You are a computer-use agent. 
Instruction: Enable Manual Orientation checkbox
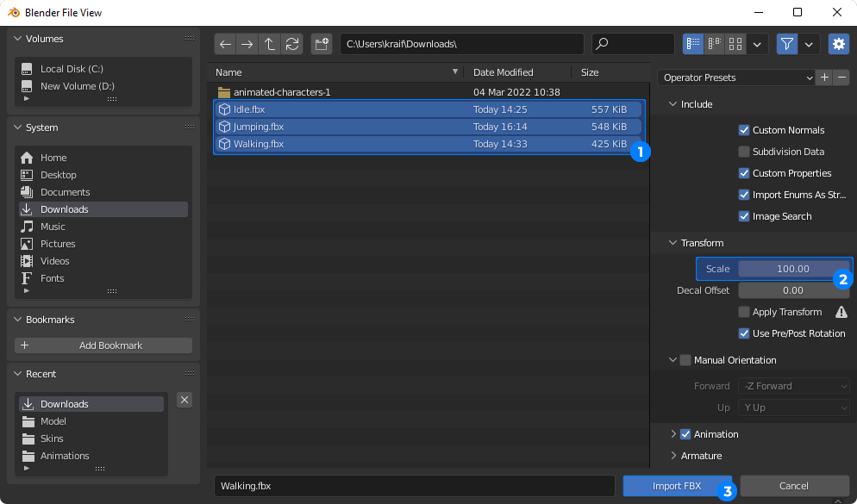pyautogui.click(x=685, y=360)
